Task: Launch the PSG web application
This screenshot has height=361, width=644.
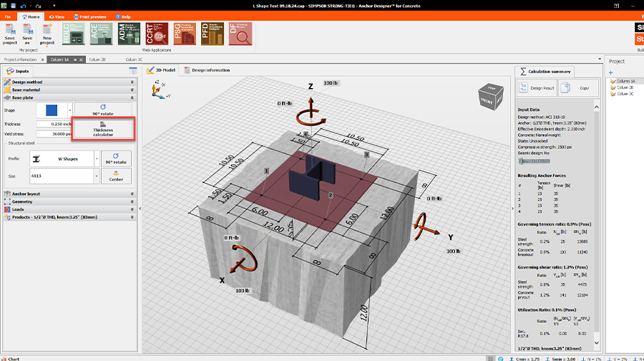Action: (x=185, y=34)
